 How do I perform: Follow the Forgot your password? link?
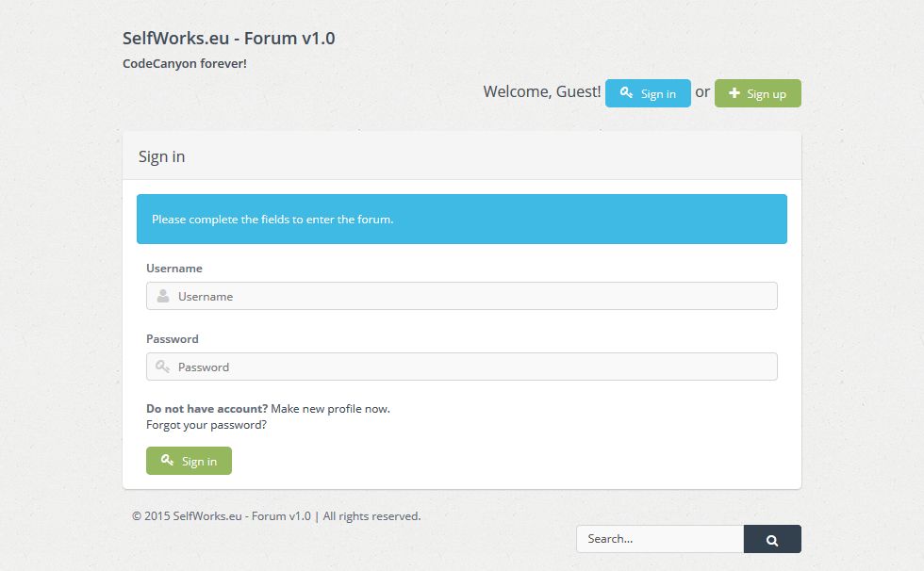[206, 425]
